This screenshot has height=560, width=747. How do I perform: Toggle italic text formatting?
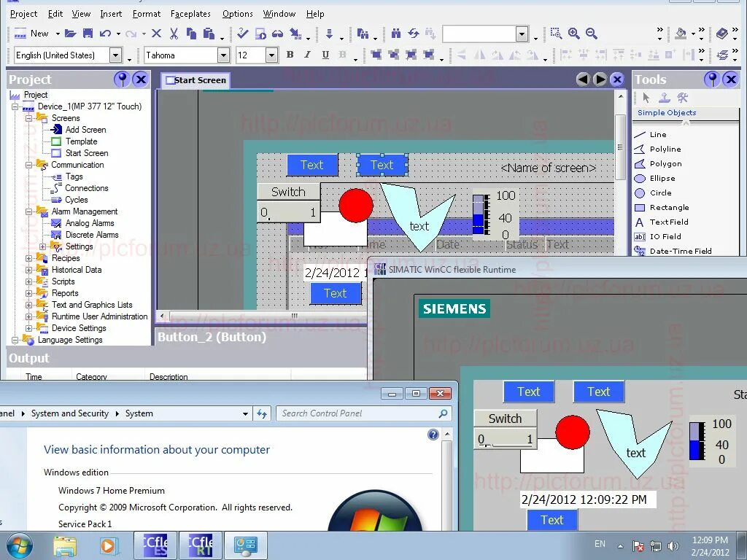click(x=307, y=55)
